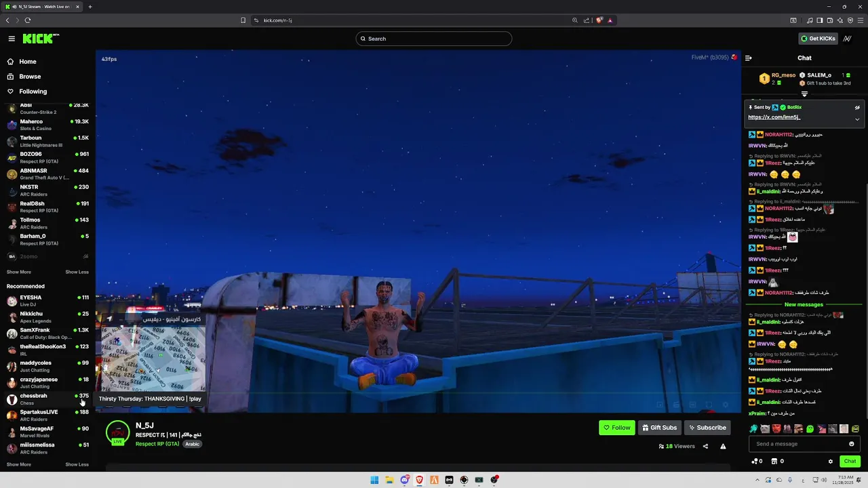Expand the pinned BotRix message chevron
The width and height of the screenshot is (868, 488).
pyautogui.click(x=857, y=119)
